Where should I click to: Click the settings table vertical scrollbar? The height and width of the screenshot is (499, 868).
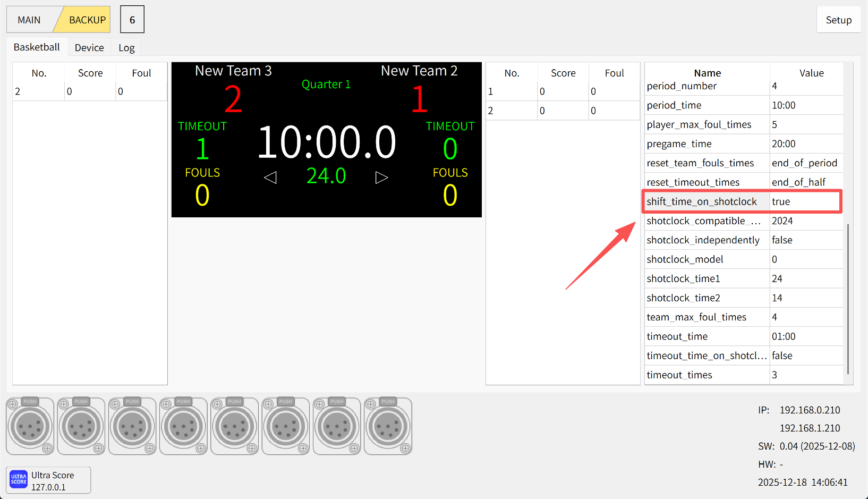848,298
